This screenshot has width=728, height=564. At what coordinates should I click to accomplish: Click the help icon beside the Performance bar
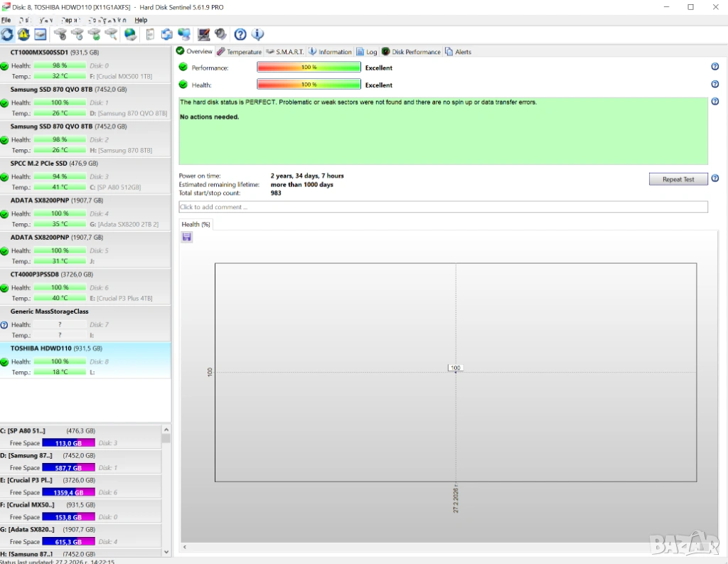coord(714,67)
